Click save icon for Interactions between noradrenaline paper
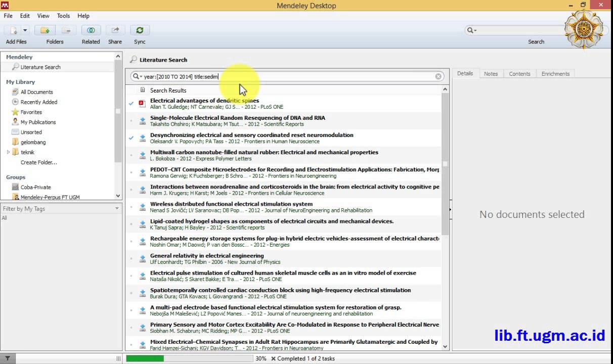This screenshot has height=364, width=613. point(142,190)
